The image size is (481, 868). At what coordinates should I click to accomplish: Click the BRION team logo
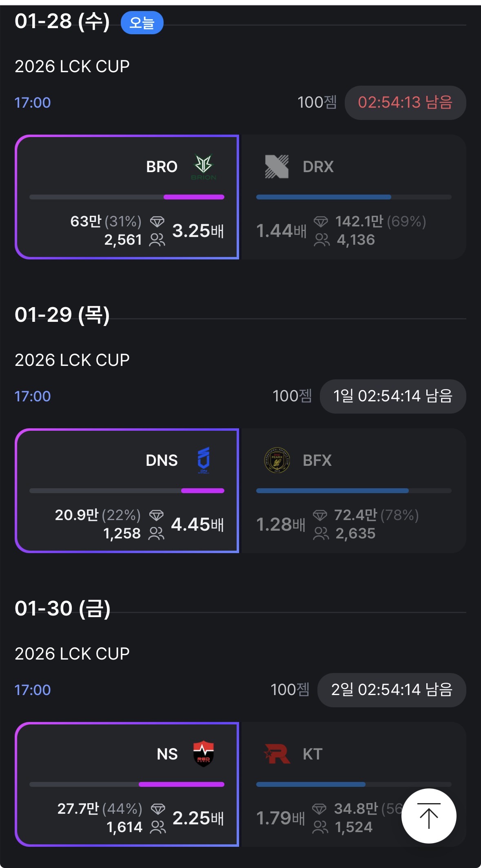[x=203, y=166]
